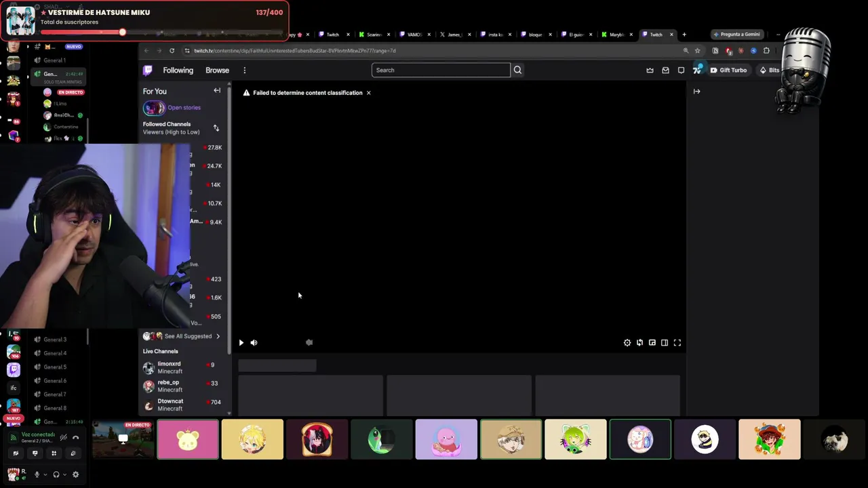Toggle Discord screen share button
The width and height of the screenshot is (868, 488).
[x=35, y=453]
